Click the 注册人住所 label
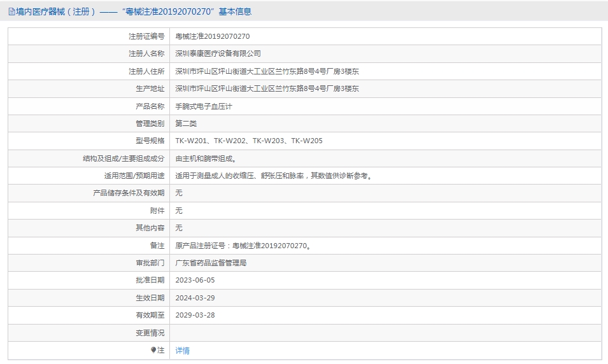Screen dimensions: 608x364 (x=146, y=71)
